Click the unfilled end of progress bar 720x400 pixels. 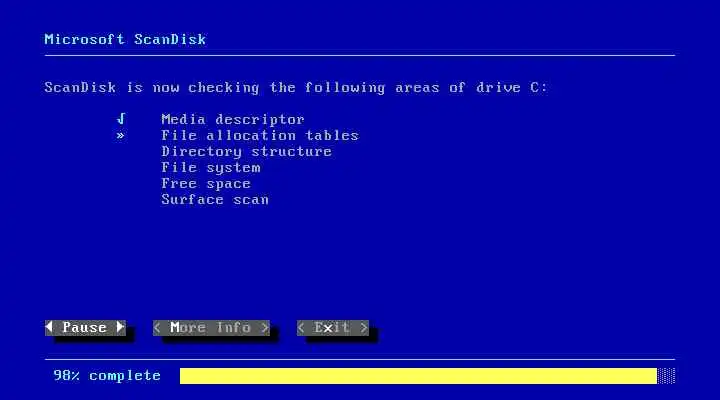coord(666,376)
